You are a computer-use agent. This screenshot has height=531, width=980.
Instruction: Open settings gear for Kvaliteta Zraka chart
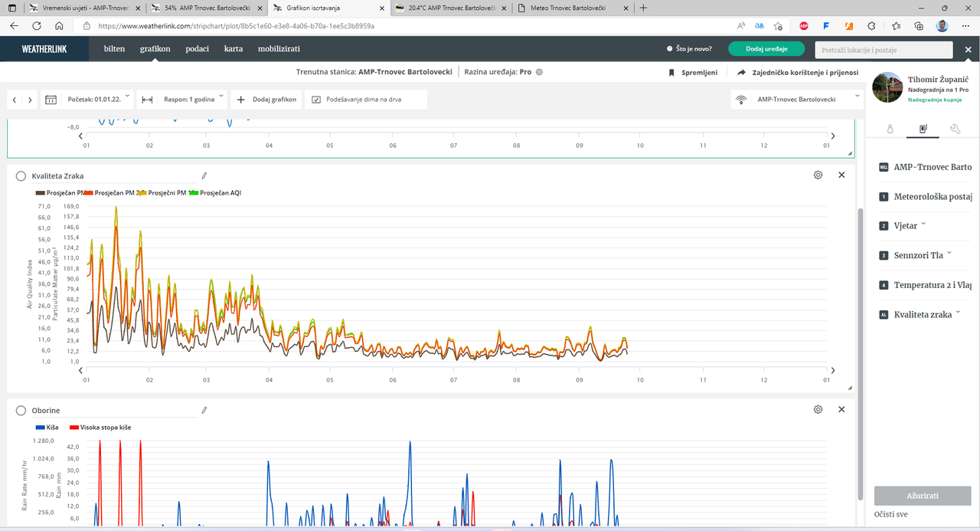click(x=818, y=175)
